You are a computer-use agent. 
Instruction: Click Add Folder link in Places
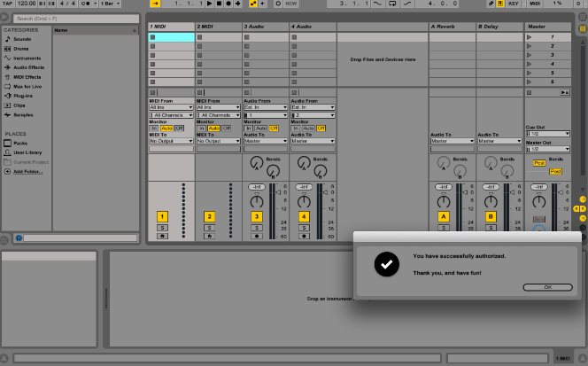(x=27, y=172)
